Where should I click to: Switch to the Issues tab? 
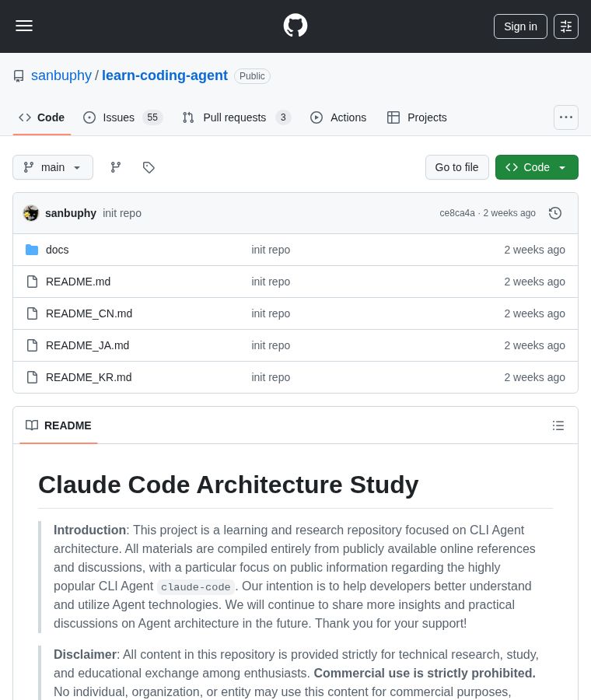(123, 117)
